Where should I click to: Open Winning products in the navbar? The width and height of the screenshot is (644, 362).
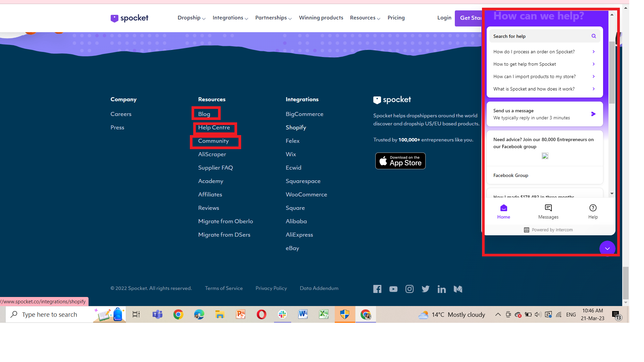tap(321, 18)
